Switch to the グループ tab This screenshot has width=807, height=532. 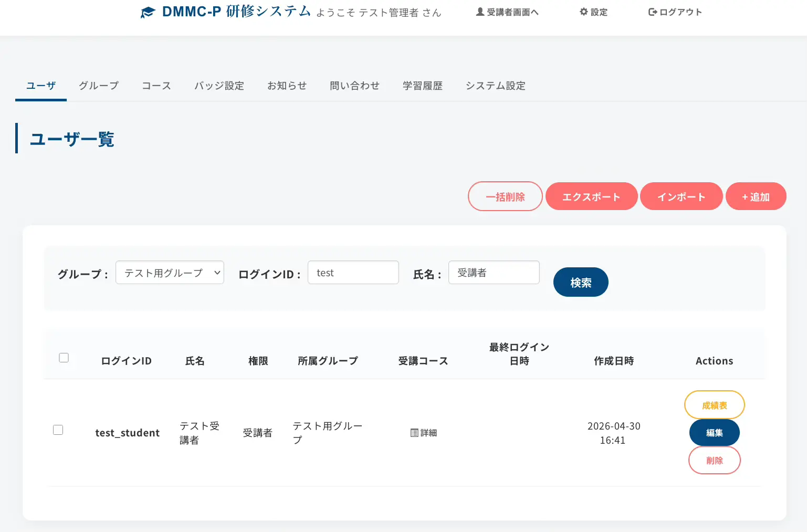pos(99,86)
